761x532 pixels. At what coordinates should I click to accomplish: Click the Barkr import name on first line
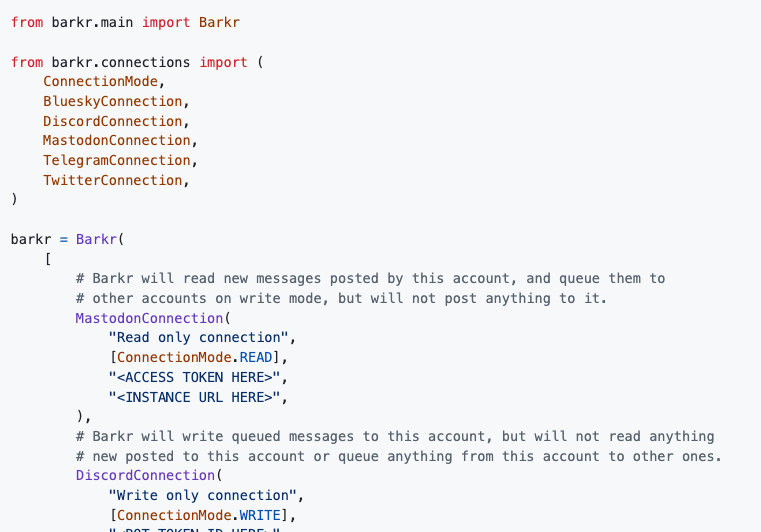coord(219,22)
